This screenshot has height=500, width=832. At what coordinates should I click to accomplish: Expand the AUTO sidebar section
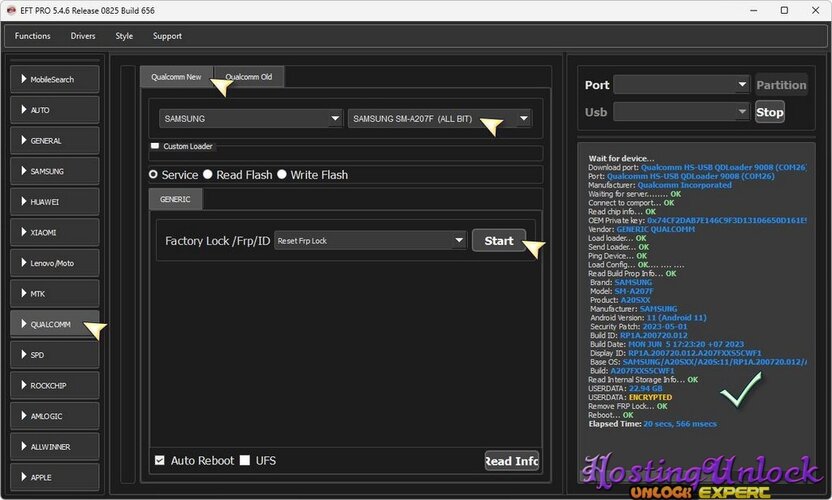(x=54, y=110)
